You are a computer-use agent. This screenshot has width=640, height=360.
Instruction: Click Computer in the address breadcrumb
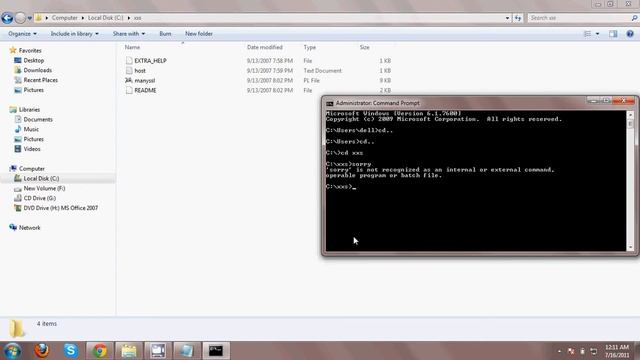pyautogui.click(x=64, y=18)
